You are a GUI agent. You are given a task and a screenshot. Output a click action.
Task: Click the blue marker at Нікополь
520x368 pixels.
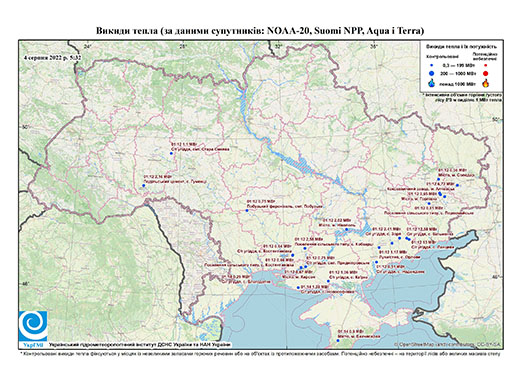(346, 229)
